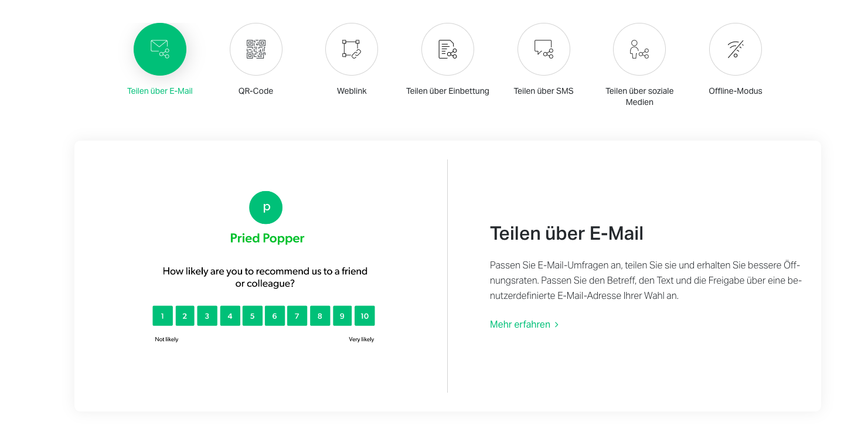Click the Pried Popper brand name
This screenshot has height=439, width=868.
point(267,239)
